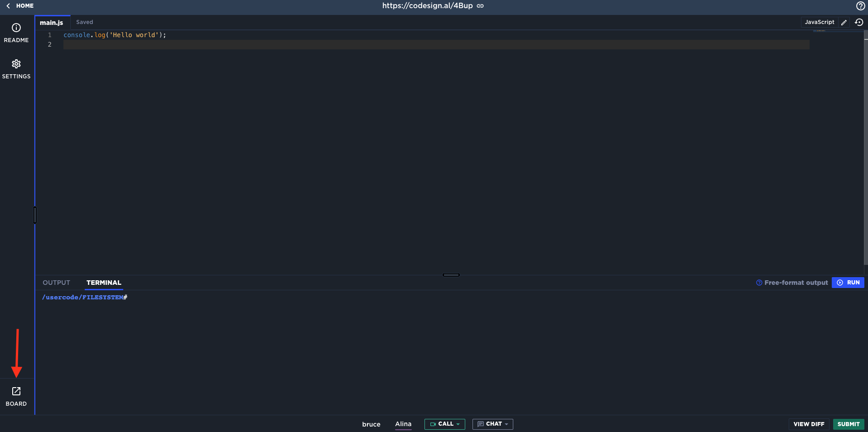This screenshot has height=432, width=868.
Task: Open the Board in new window
Action: [x=16, y=396]
